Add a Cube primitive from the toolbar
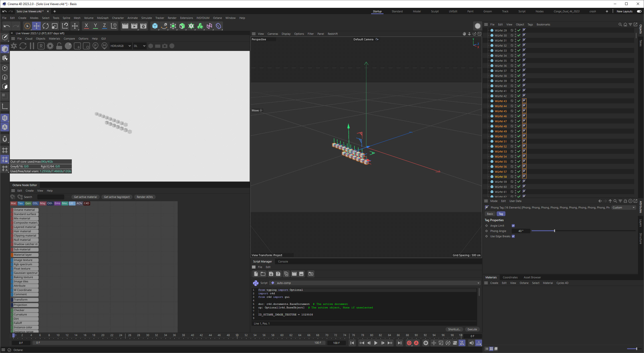The height and width of the screenshot is (353, 644). coord(155,26)
